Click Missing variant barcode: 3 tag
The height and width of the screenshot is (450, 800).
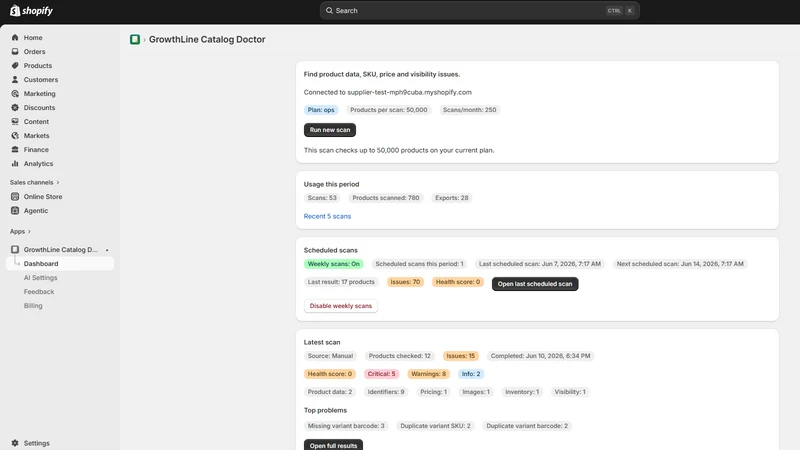pos(346,426)
